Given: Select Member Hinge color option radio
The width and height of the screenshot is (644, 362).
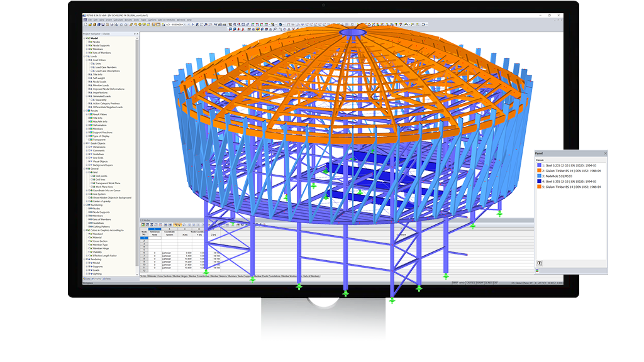Looking at the screenshot, I should [x=89, y=248].
